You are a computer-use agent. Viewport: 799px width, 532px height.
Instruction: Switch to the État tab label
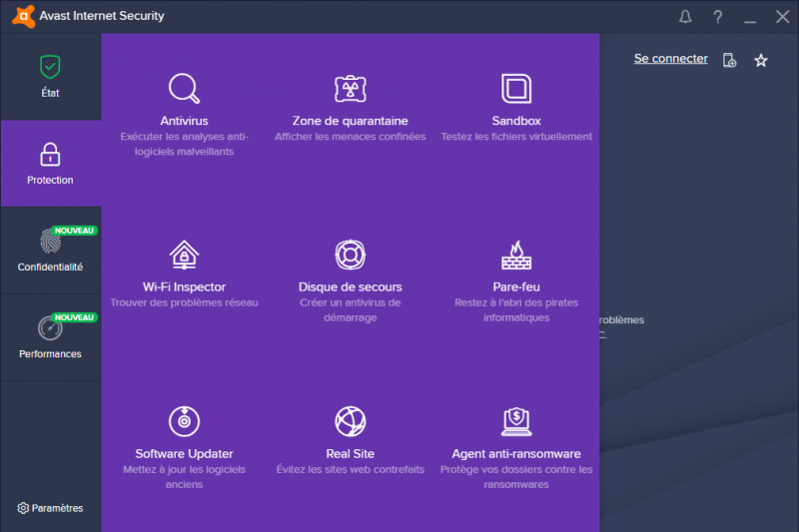point(50,93)
